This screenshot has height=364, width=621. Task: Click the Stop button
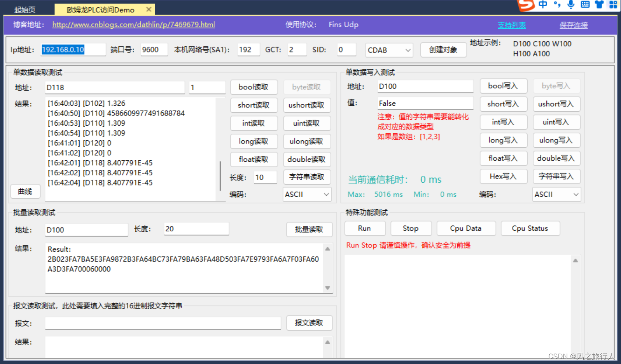[x=411, y=228]
